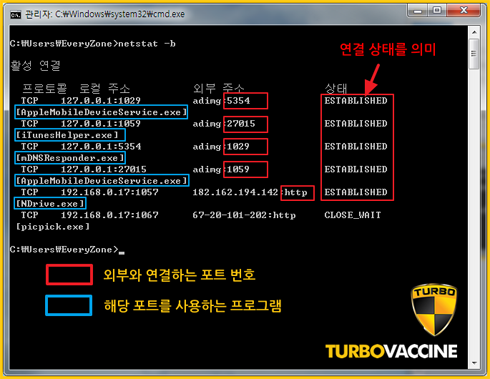Minimize the cmd.exe window
The width and height of the screenshot is (490, 379).
pos(418,11)
